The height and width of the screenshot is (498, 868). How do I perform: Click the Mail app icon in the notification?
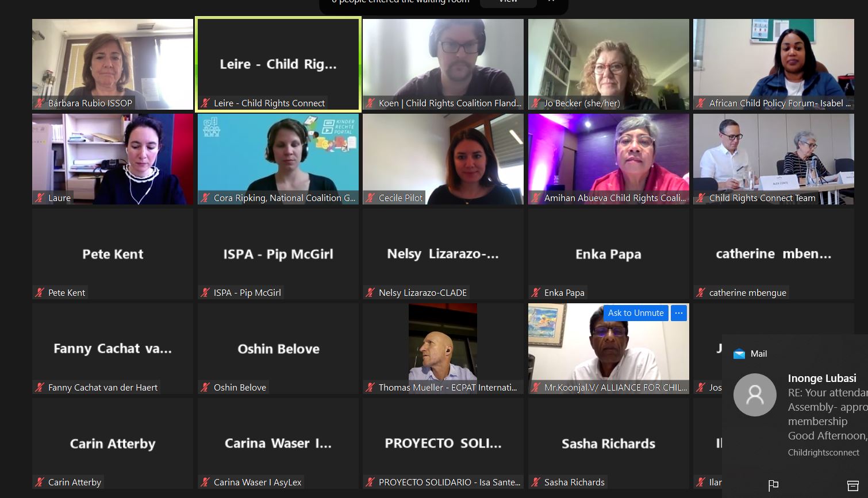pos(739,354)
